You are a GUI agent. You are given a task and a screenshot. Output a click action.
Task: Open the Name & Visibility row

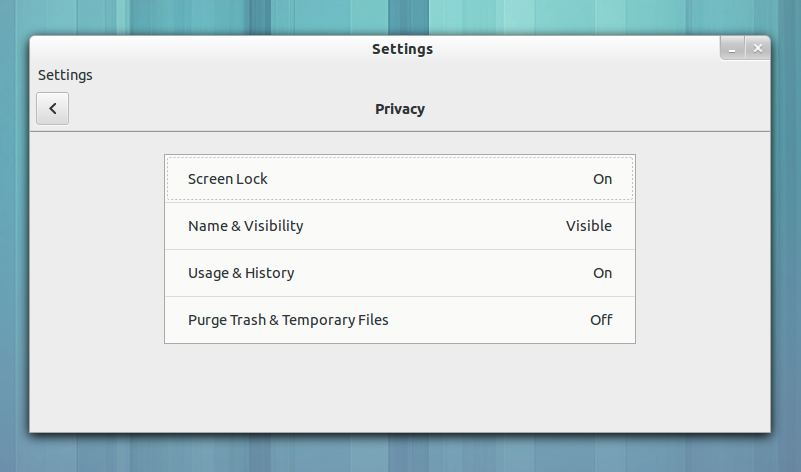pos(400,226)
